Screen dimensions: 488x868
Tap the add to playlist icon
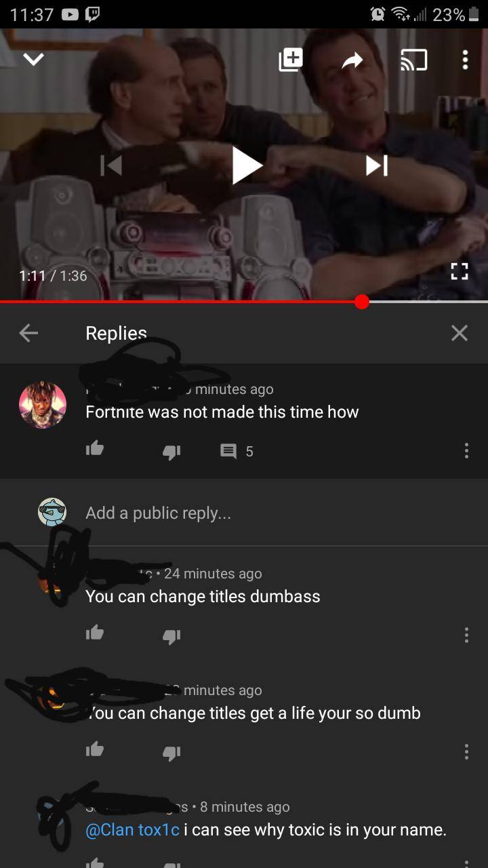coord(291,60)
